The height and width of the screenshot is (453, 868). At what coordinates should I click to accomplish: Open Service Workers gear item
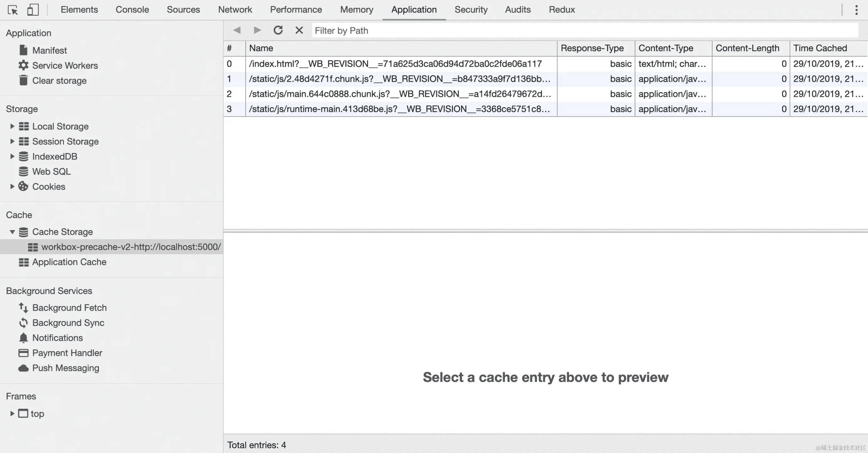click(x=65, y=65)
